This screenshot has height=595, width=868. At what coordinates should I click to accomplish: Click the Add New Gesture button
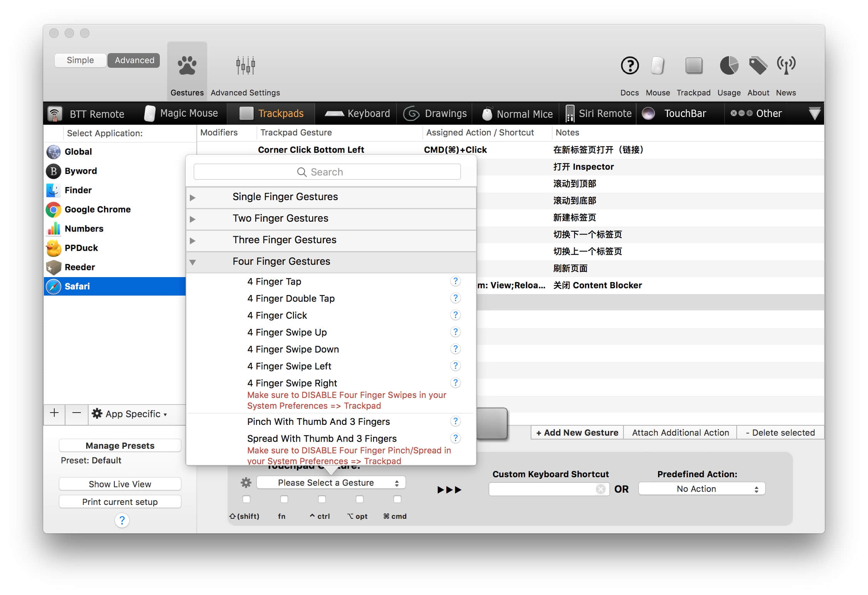click(577, 433)
